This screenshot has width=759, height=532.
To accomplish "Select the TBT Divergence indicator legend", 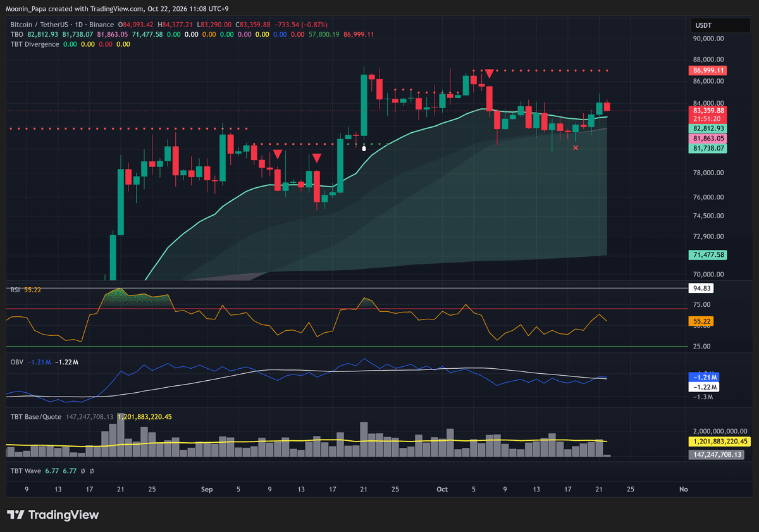I will click(35, 44).
